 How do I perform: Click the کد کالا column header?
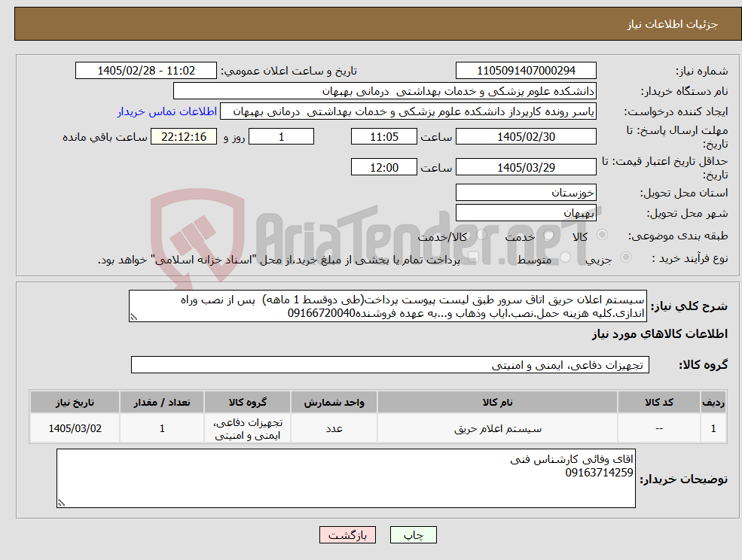click(658, 402)
